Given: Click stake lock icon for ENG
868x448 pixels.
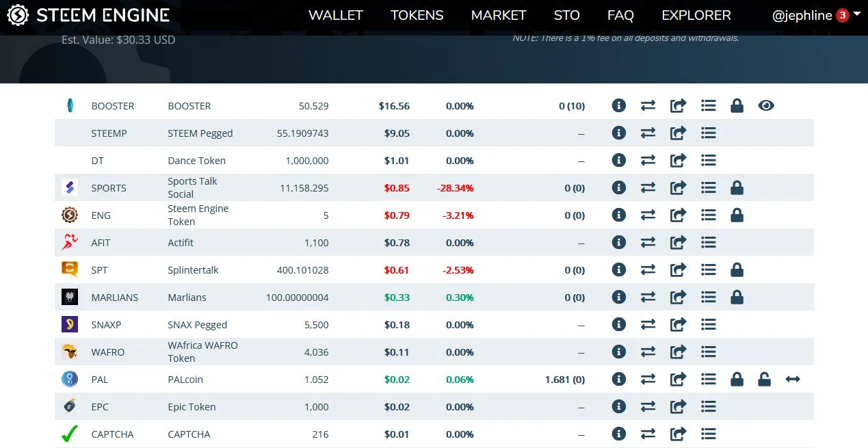Looking at the screenshot, I should tap(737, 215).
